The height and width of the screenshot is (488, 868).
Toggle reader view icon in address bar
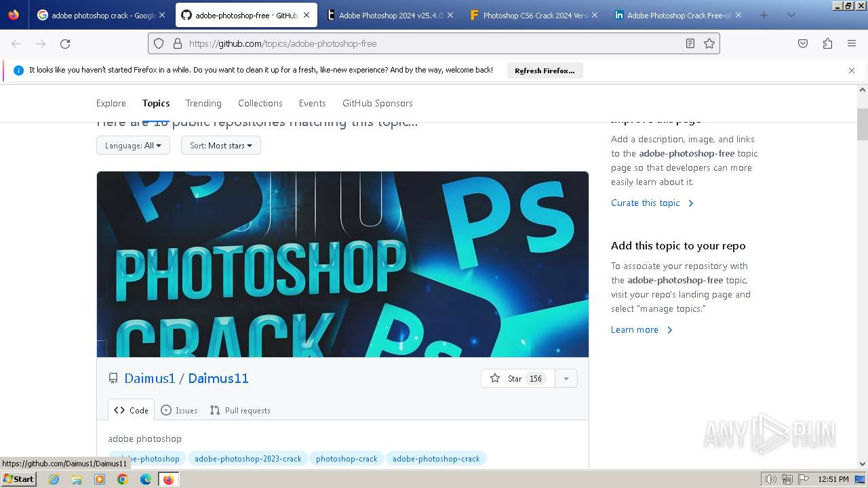[x=690, y=43]
